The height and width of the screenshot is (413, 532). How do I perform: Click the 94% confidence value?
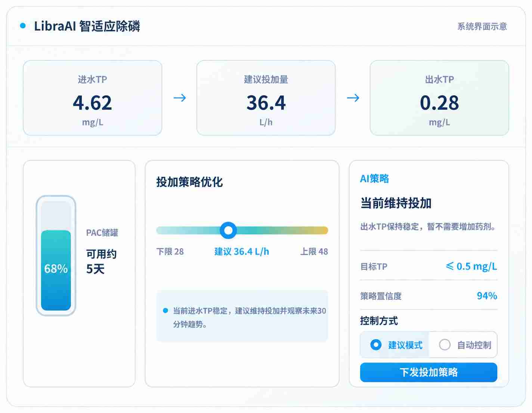pyautogui.click(x=487, y=296)
